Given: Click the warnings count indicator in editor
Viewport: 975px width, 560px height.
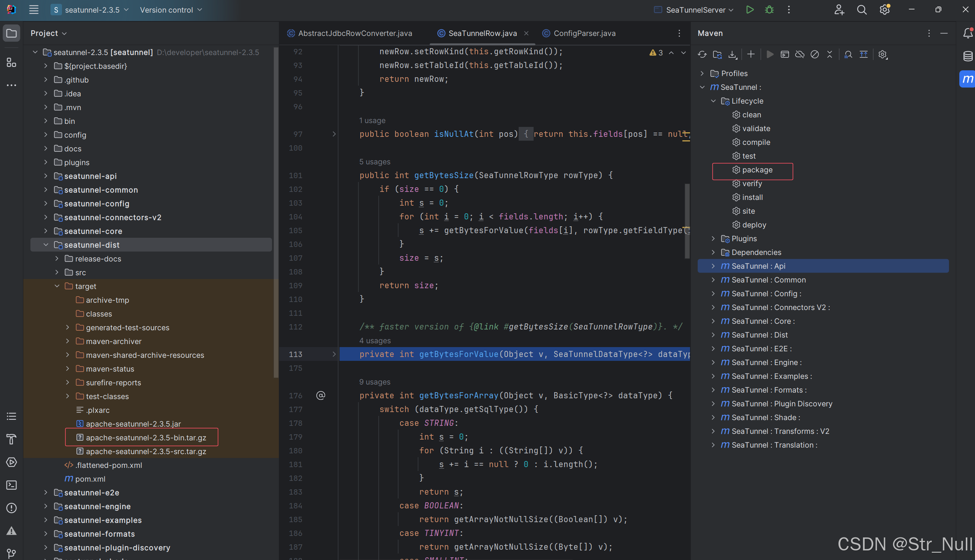Looking at the screenshot, I should coord(656,53).
